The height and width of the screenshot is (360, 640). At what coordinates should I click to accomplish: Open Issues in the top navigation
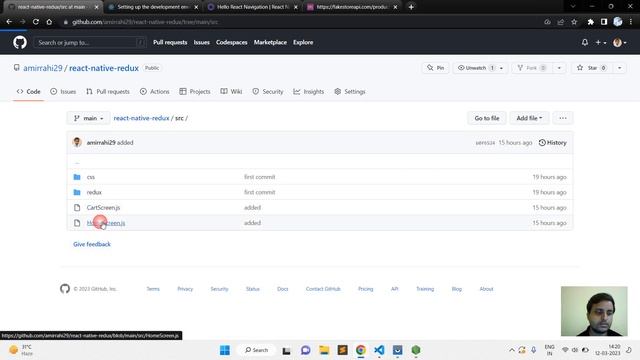[202, 42]
